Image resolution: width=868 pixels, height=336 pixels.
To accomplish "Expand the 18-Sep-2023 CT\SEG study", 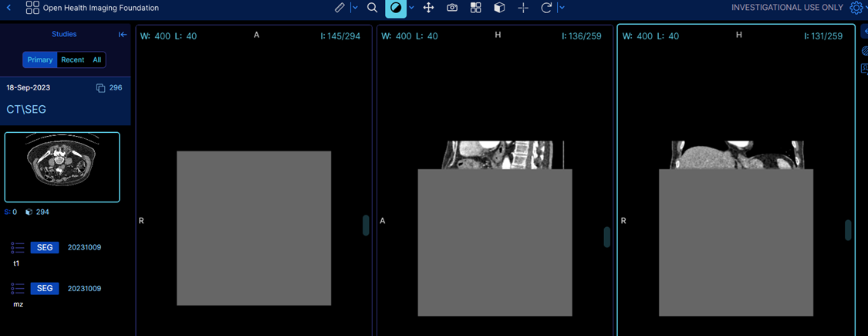I will tap(66, 101).
